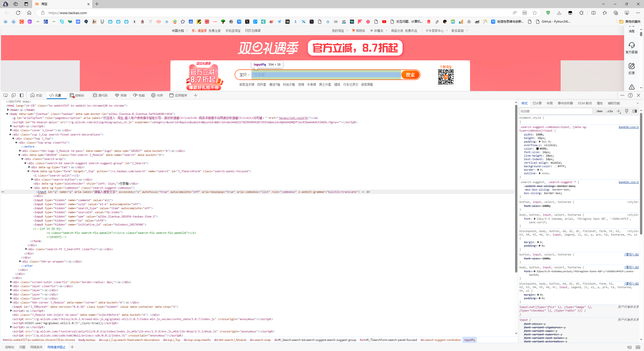This screenshot has height=351, width=644.
Task: Click the Taobao search input box
Action: [x=326, y=75]
